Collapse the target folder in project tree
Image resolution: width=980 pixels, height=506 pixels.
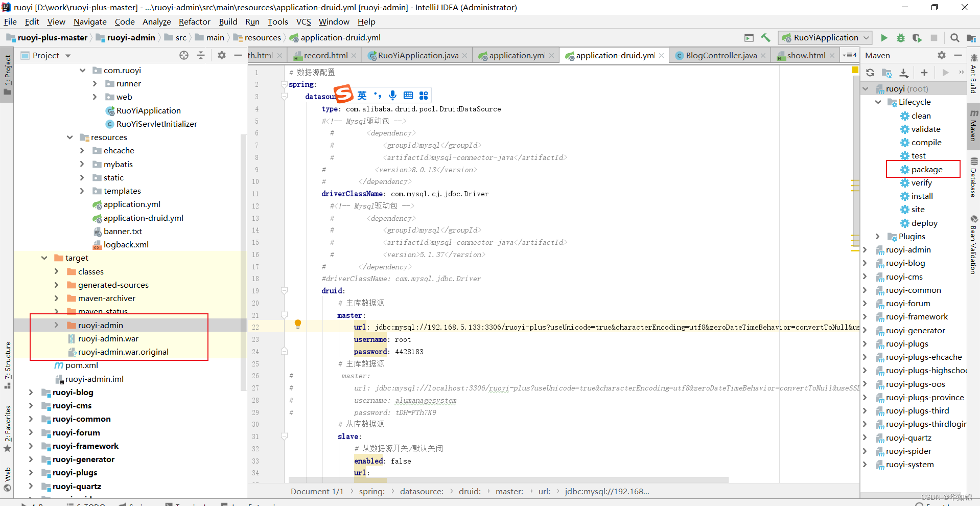[x=44, y=258]
